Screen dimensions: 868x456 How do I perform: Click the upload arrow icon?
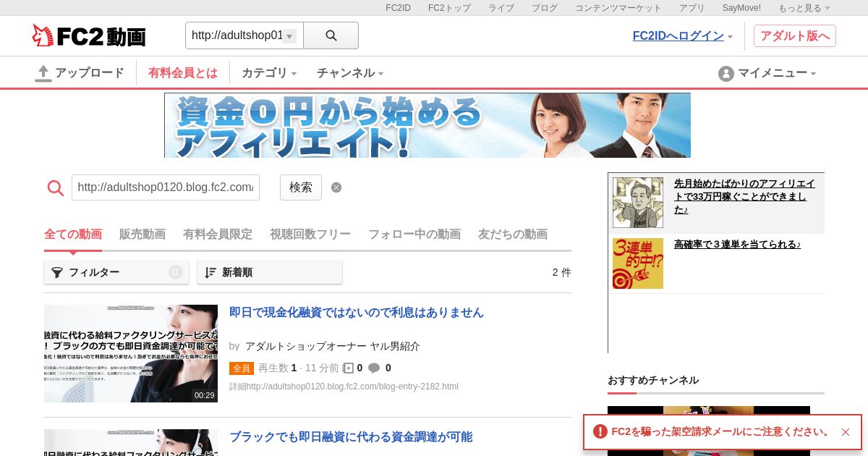tap(43, 73)
